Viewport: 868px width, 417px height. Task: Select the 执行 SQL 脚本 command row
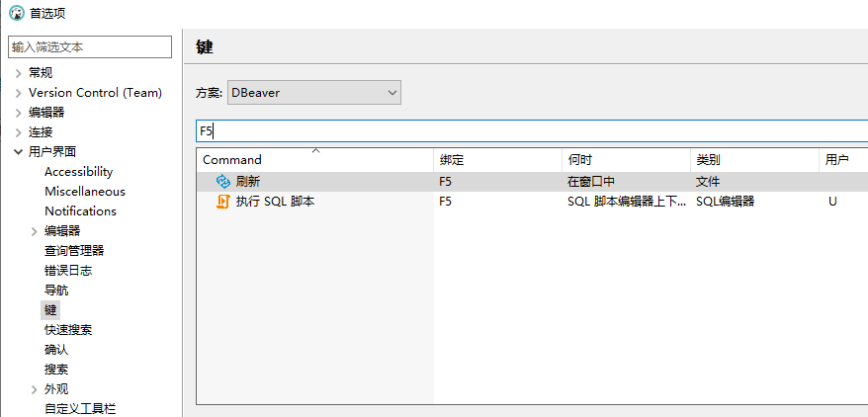click(532, 202)
